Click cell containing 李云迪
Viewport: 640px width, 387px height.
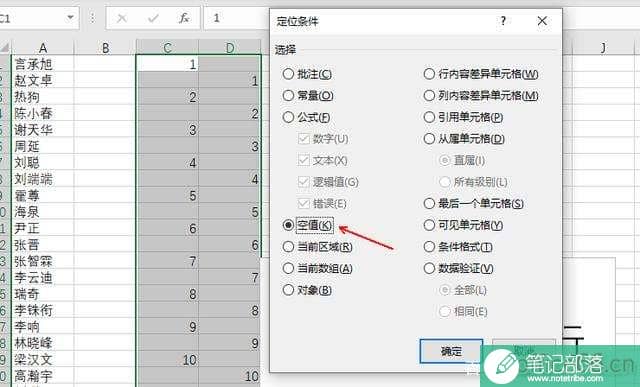pos(42,278)
